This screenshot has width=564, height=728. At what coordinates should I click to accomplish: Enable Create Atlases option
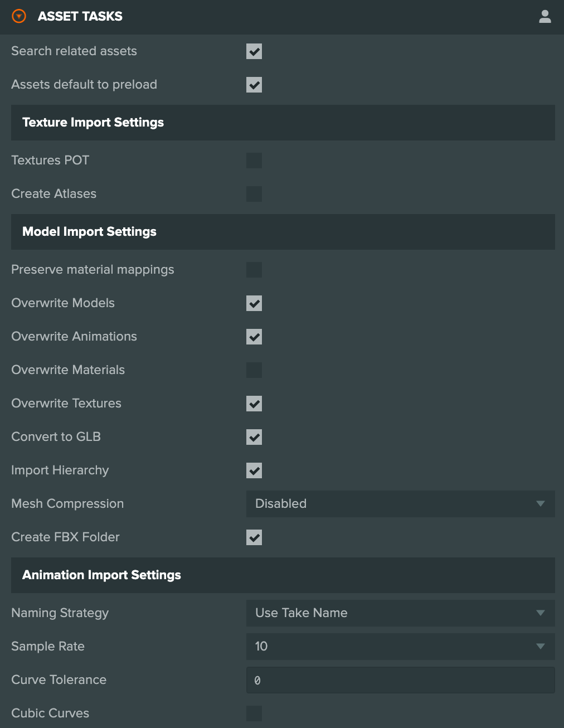click(254, 194)
